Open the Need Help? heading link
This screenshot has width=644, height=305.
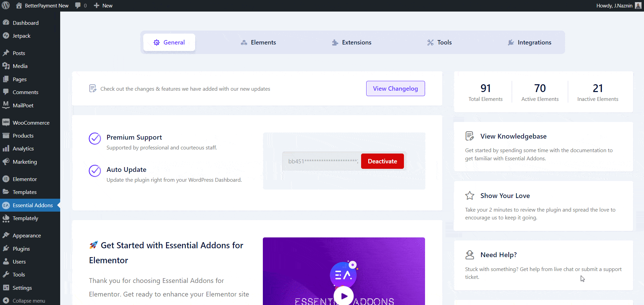498,255
